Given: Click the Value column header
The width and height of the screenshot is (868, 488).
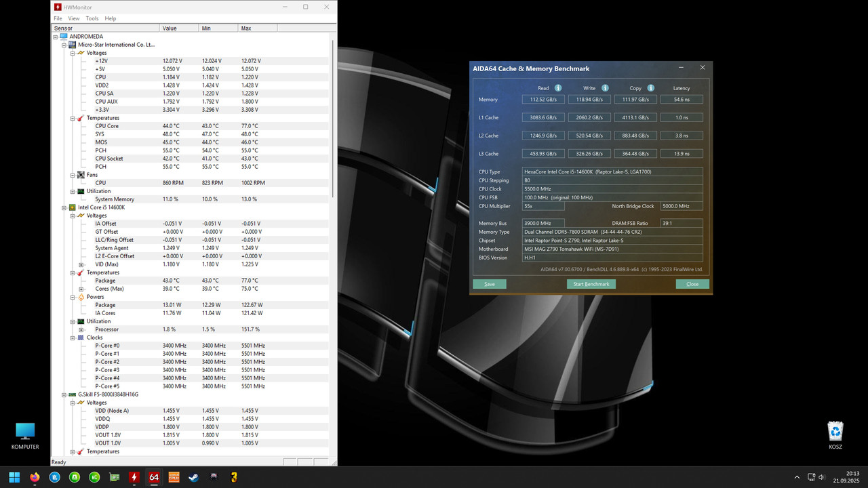Looking at the screenshot, I should tap(179, 28).
